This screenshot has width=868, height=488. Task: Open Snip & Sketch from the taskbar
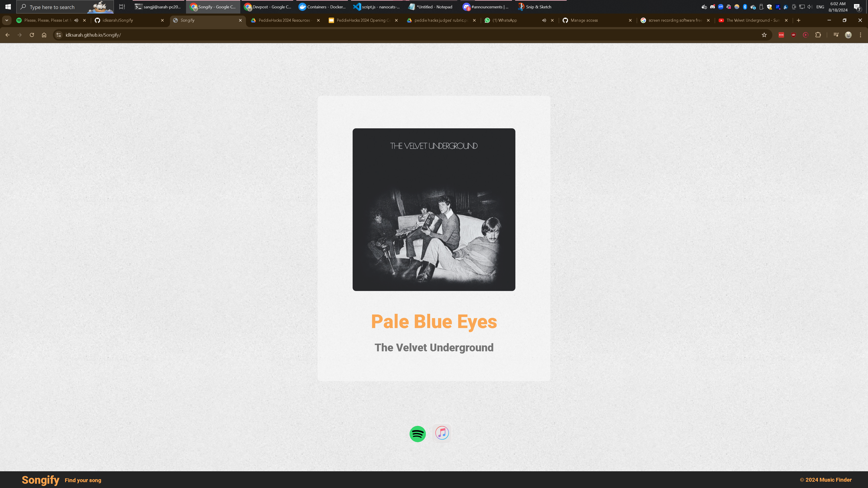click(535, 7)
